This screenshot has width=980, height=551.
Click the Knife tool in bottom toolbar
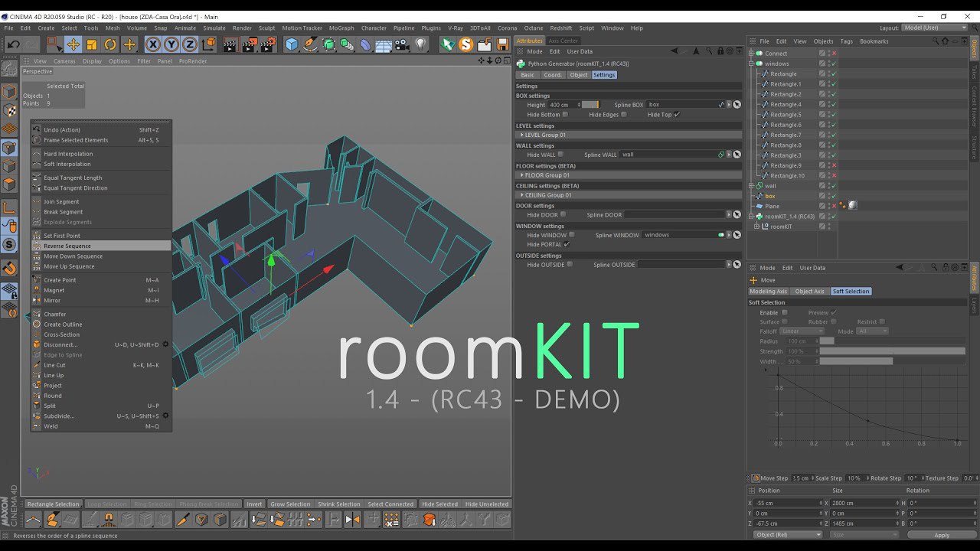[183, 520]
